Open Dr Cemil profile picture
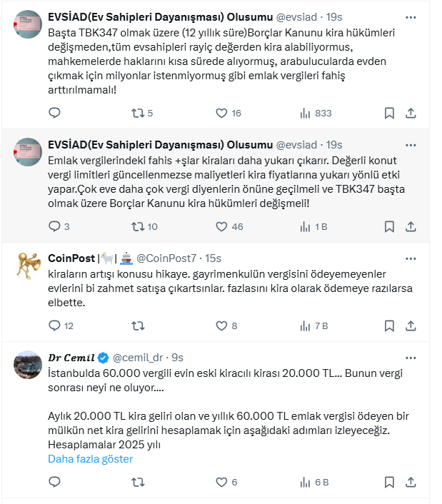This screenshot has width=442, height=504. (28, 365)
